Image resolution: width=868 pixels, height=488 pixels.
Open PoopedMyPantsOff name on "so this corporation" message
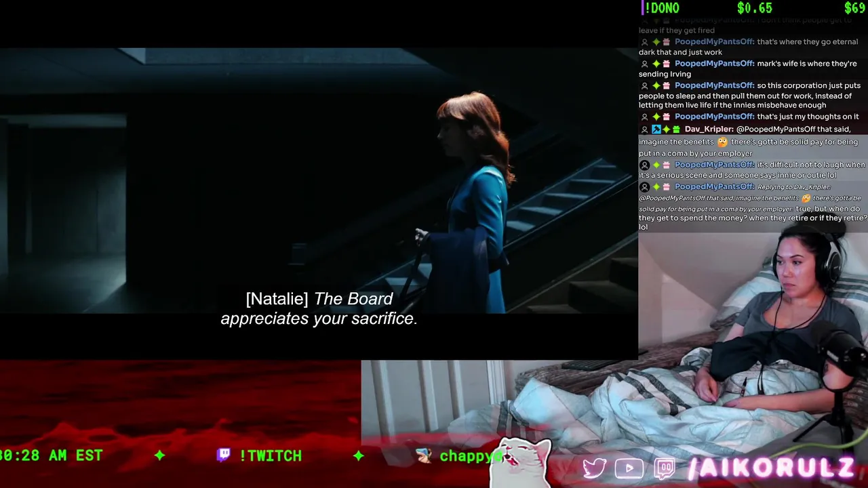714,85
